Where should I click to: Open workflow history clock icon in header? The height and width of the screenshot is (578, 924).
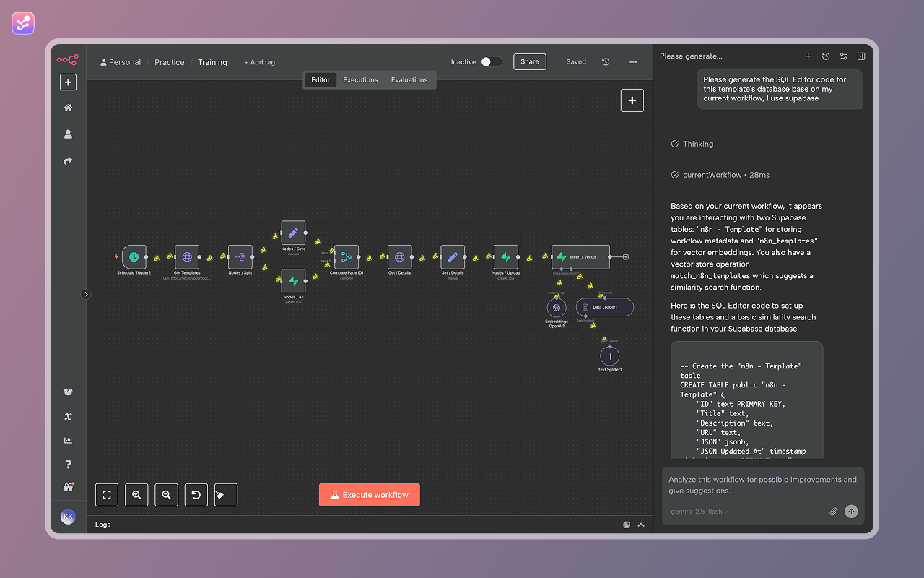(606, 62)
